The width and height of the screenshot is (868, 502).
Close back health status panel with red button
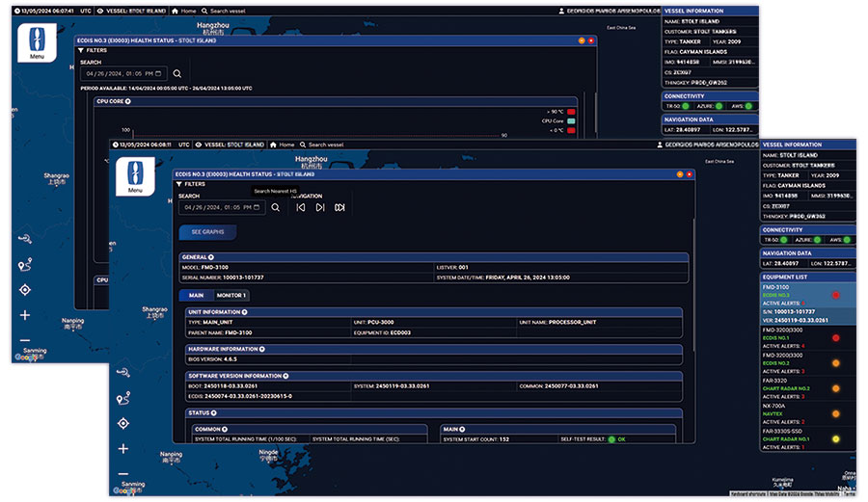click(591, 40)
